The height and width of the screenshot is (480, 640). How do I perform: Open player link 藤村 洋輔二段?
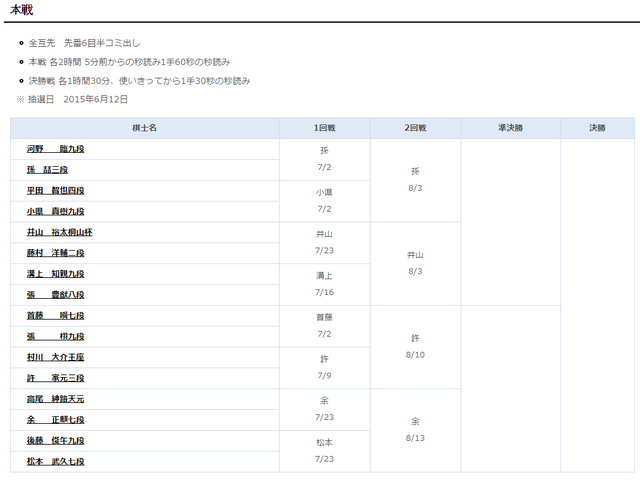click(56, 253)
